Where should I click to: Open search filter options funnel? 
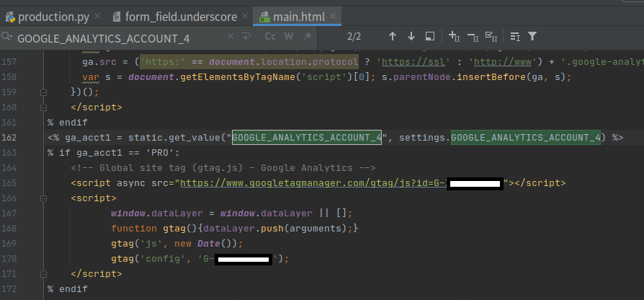pyautogui.click(x=532, y=37)
